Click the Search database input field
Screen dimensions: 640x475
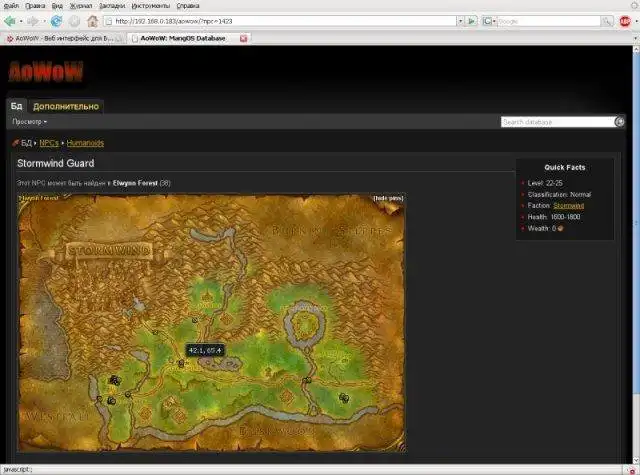[x=558, y=122]
